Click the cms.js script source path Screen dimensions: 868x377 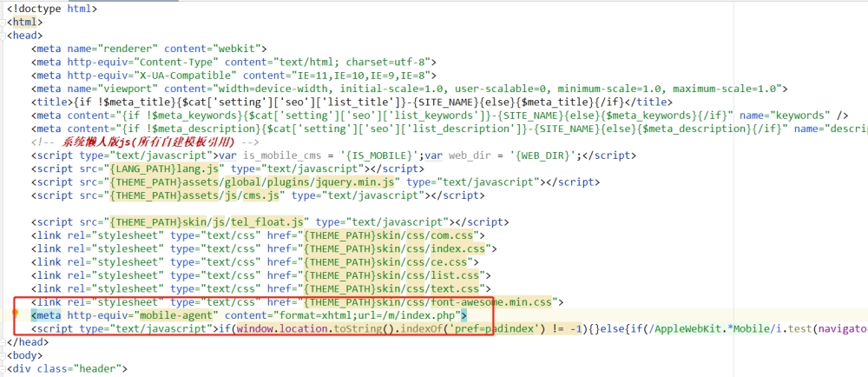click(x=196, y=195)
